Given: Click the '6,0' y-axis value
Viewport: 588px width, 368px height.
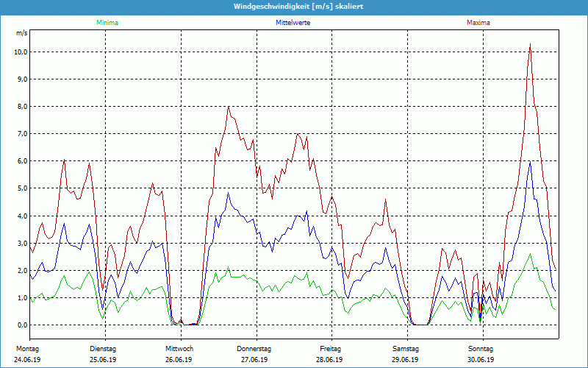Looking at the screenshot, I should point(22,161).
